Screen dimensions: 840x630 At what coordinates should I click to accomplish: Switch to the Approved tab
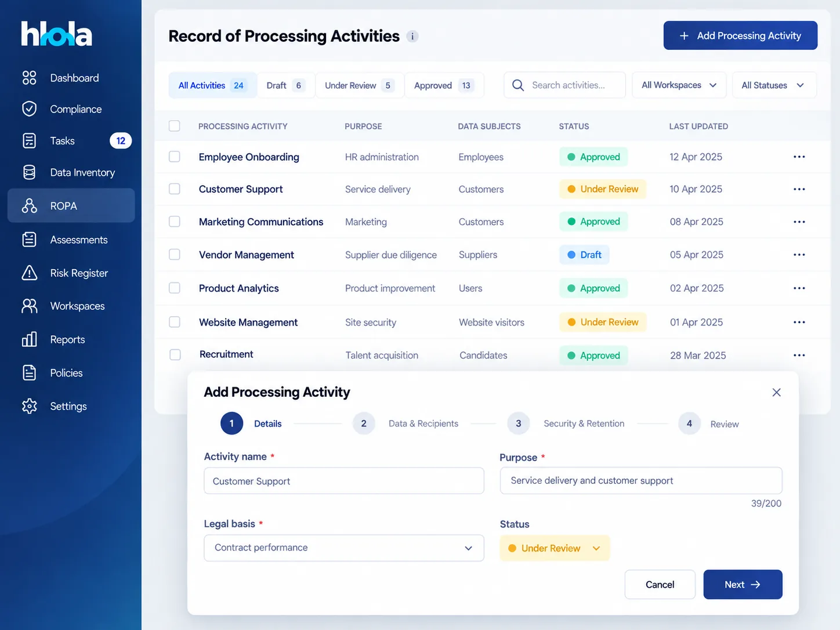click(444, 85)
